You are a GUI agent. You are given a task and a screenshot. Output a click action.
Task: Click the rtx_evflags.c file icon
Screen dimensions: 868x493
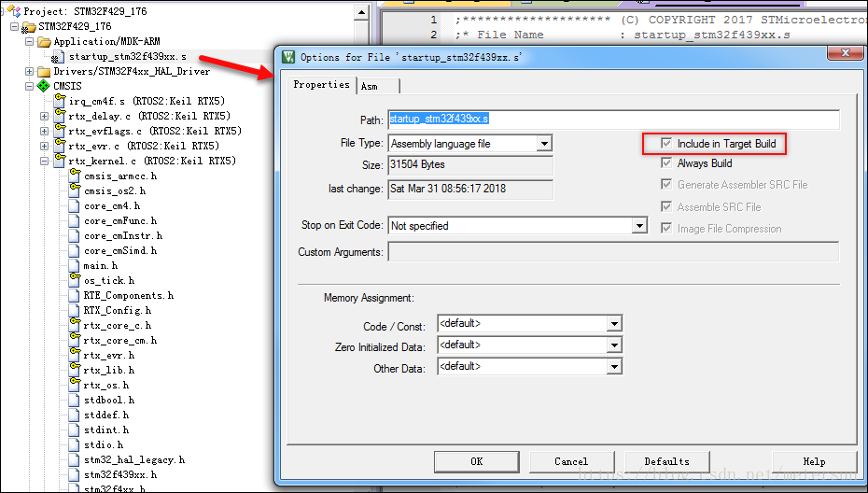point(59,131)
